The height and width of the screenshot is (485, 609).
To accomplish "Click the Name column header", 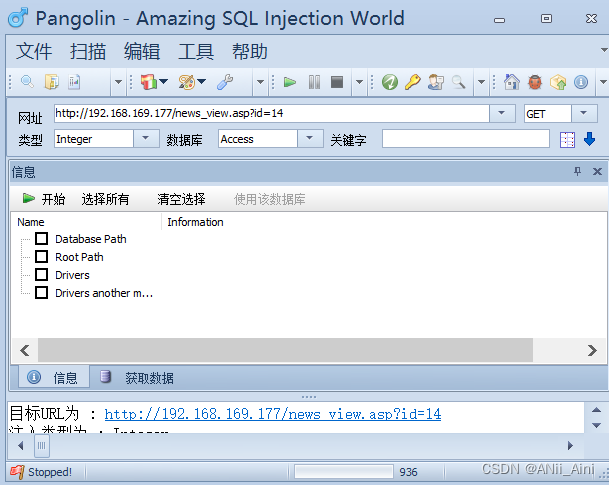I will (85, 222).
